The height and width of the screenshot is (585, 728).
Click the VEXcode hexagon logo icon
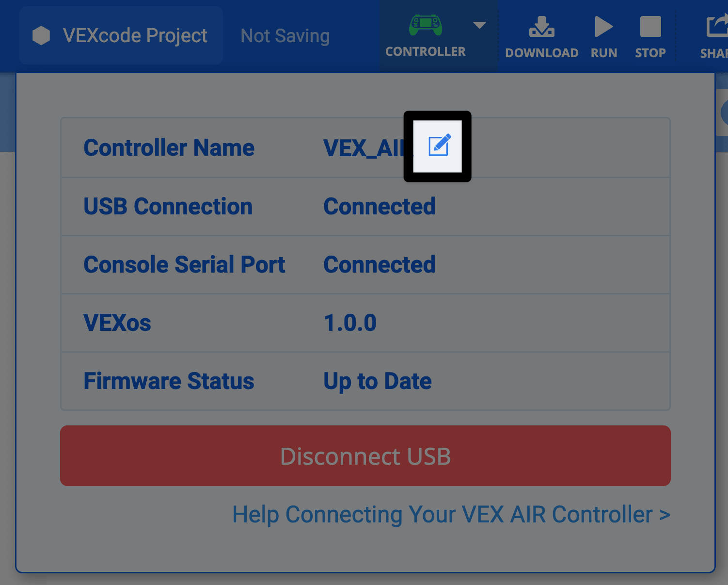(42, 35)
